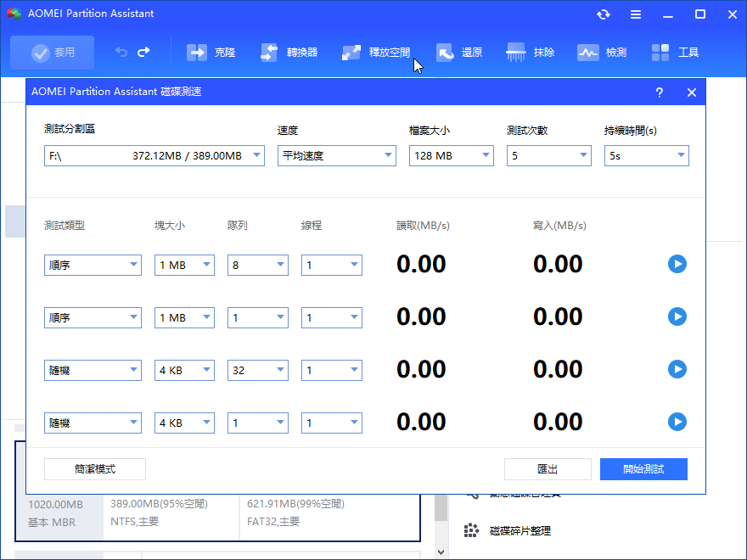Click the 套用 apply button
747x560 pixels.
coord(53,53)
